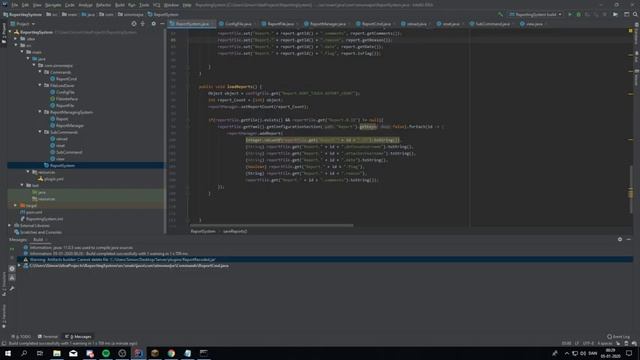
Task: Open Project panel settings gear
Action: pyautogui.click(x=153, y=24)
